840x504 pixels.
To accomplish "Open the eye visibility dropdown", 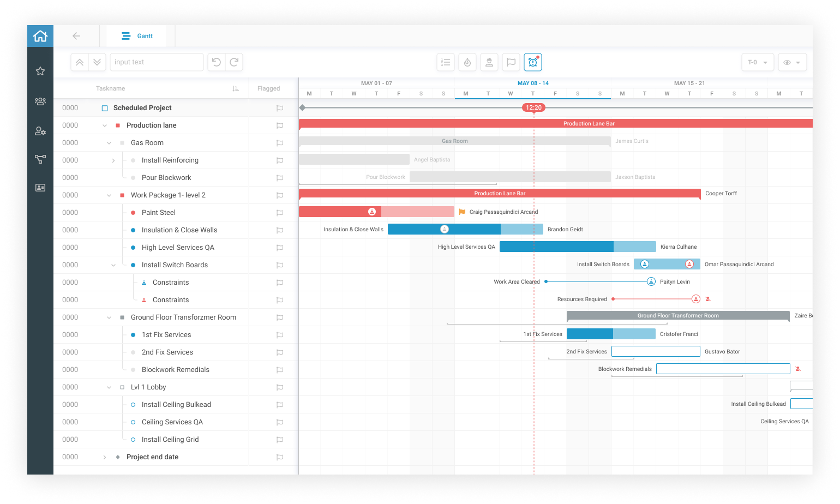I will (792, 62).
